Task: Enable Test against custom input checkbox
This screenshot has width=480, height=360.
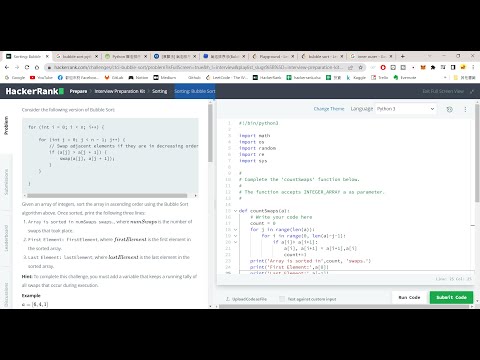Action: [x=282, y=299]
